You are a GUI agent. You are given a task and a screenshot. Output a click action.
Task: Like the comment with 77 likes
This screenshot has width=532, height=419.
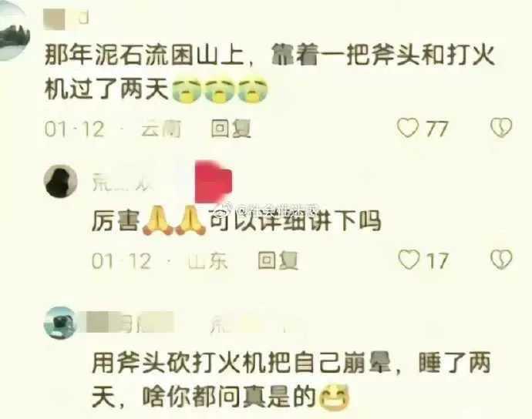(408, 128)
